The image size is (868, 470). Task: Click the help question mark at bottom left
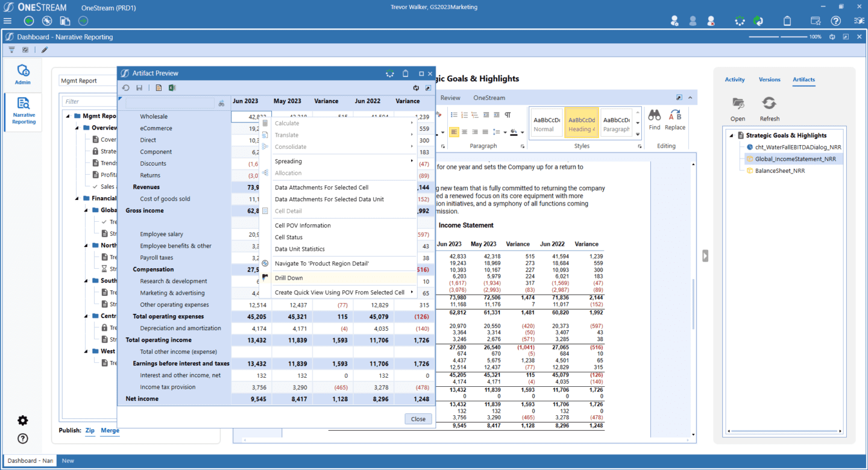(x=23, y=439)
